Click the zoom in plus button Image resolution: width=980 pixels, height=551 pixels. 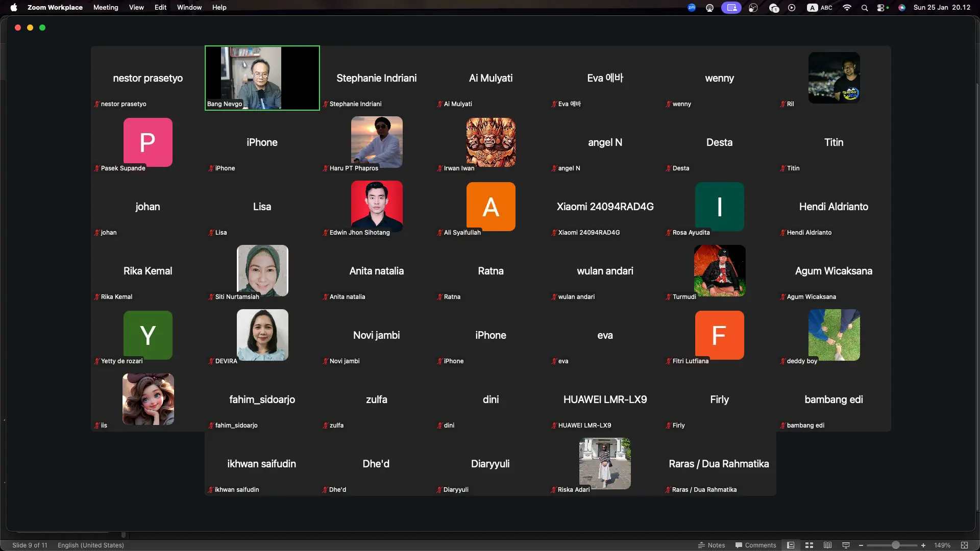(923, 545)
